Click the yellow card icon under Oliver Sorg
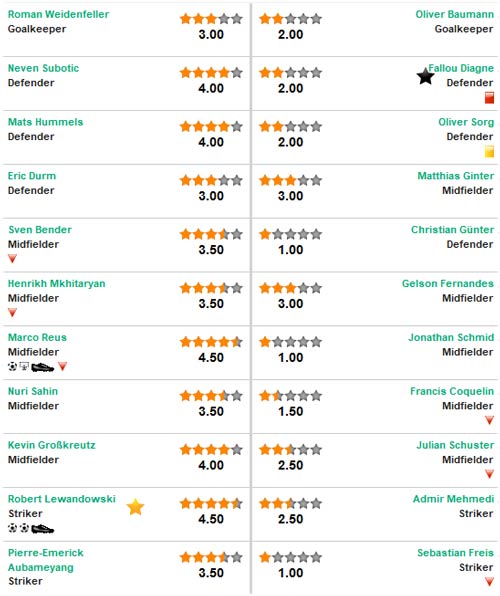500x596 pixels. 489,151
